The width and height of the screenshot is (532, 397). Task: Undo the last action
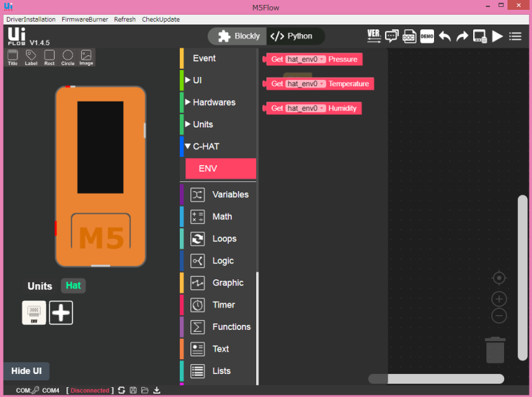[x=444, y=36]
